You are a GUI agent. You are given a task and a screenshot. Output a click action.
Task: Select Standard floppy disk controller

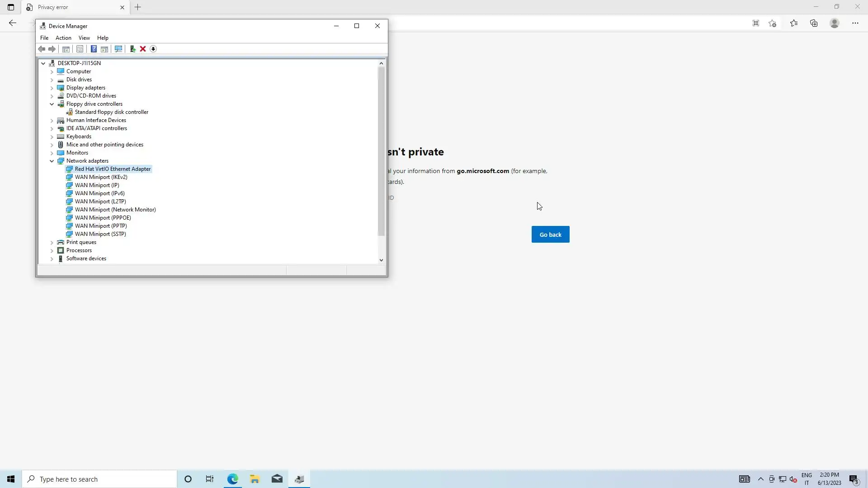(x=111, y=112)
